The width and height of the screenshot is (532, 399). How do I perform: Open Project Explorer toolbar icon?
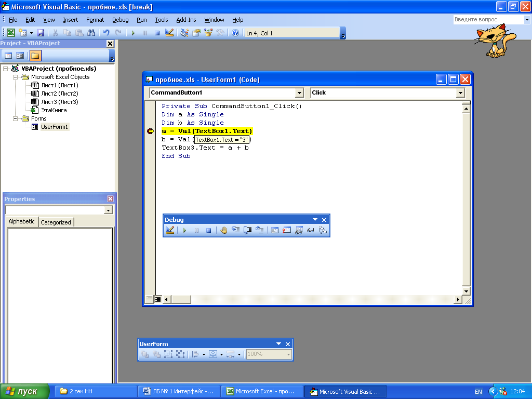point(184,33)
